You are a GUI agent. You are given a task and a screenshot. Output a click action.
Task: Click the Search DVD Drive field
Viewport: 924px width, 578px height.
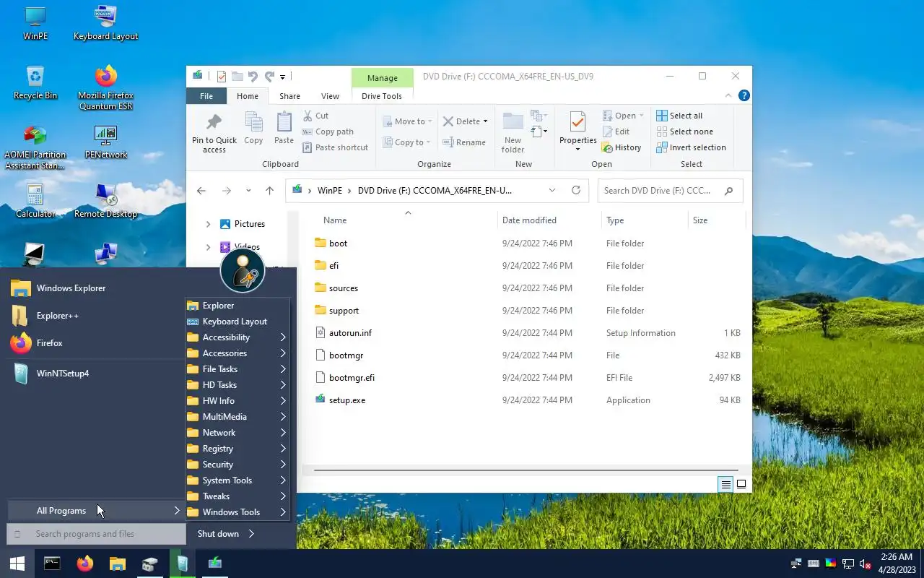(x=670, y=191)
